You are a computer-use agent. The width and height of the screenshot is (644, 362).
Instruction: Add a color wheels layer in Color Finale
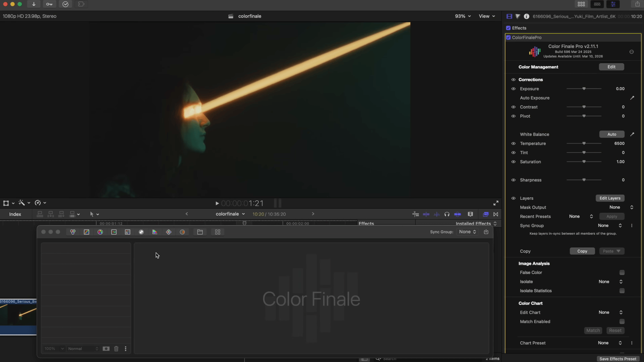[x=73, y=232]
